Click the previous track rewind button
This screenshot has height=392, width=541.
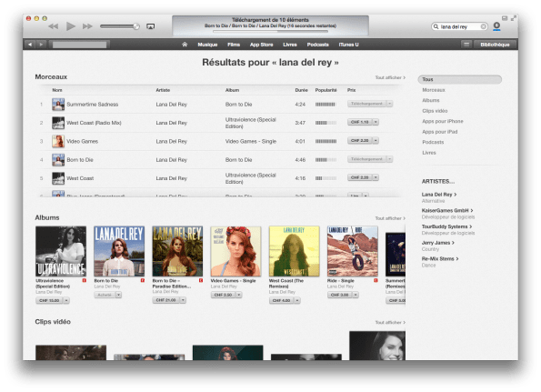(x=53, y=26)
